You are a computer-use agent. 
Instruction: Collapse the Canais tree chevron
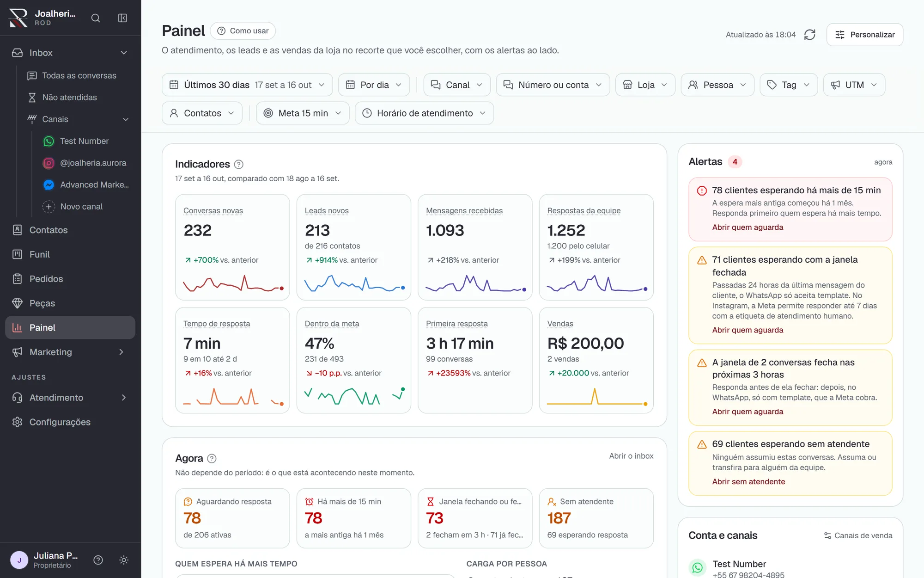tap(126, 119)
